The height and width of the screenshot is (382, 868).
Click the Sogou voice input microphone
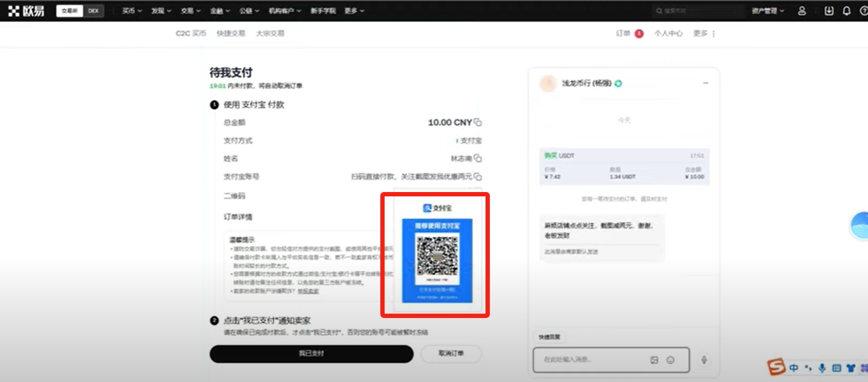pos(823,368)
